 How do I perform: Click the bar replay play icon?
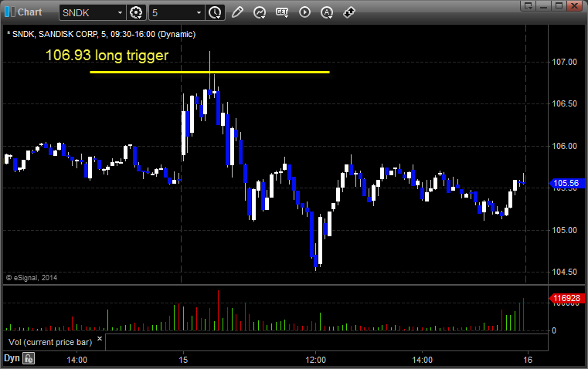(x=304, y=12)
